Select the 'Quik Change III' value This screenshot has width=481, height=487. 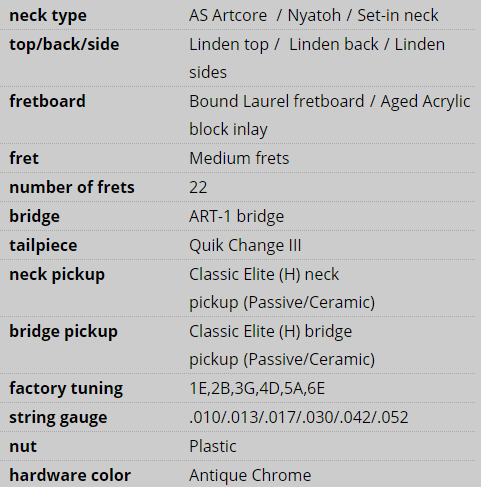pyautogui.click(x=245, y=245)
